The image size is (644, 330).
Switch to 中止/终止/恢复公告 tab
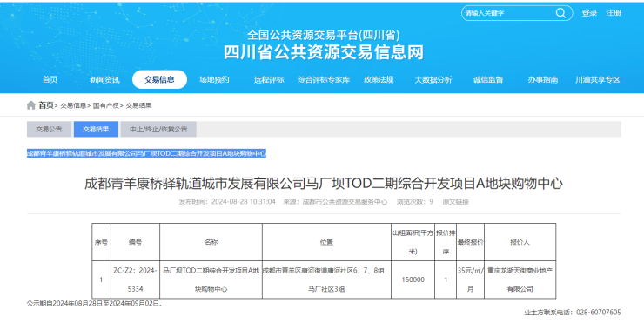pyautogui.click(x=158, y=129)
